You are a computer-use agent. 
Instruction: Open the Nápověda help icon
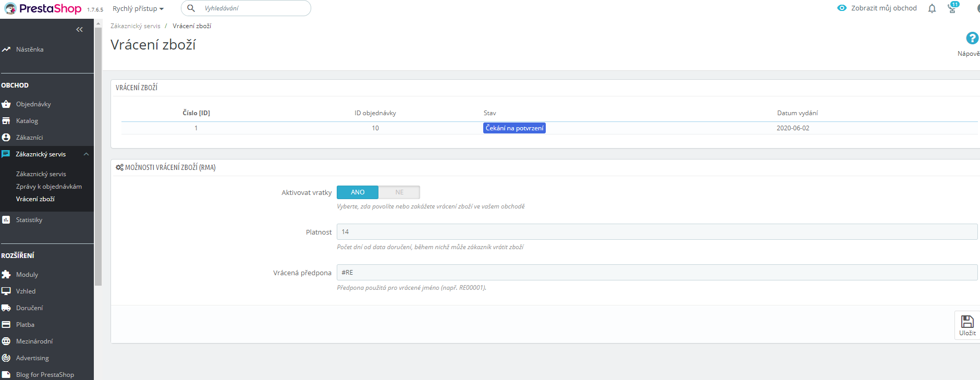[972, 38]
